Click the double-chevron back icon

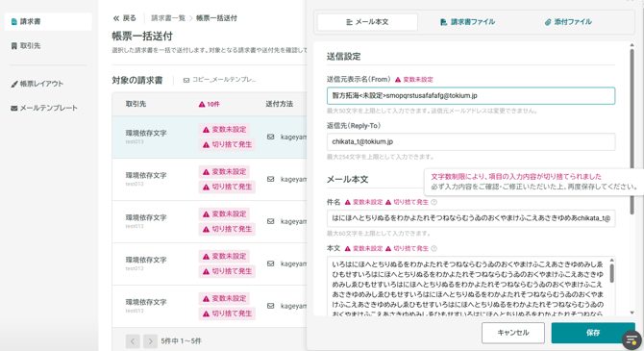[116, 18]
